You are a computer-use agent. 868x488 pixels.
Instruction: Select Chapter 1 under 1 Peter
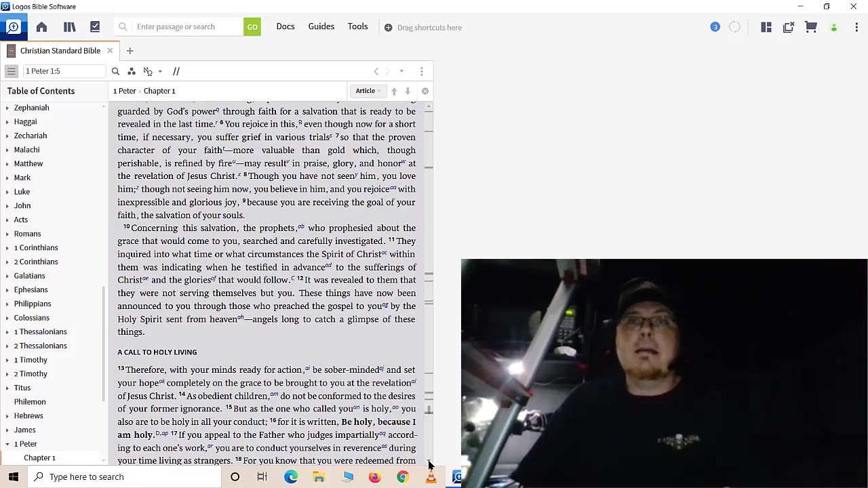(x=39, y=458)
